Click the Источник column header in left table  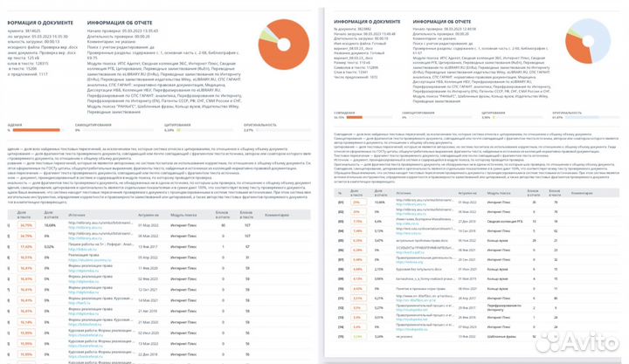[x=77, y=213]
